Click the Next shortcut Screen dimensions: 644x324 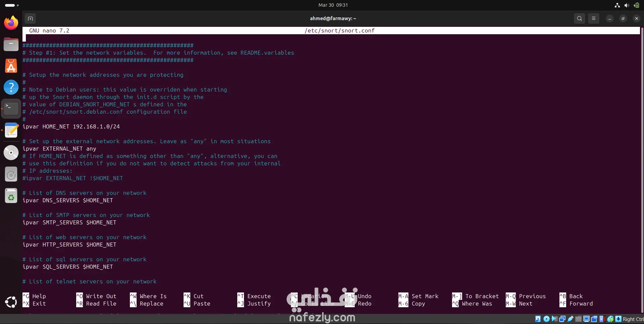click(519, 304)
